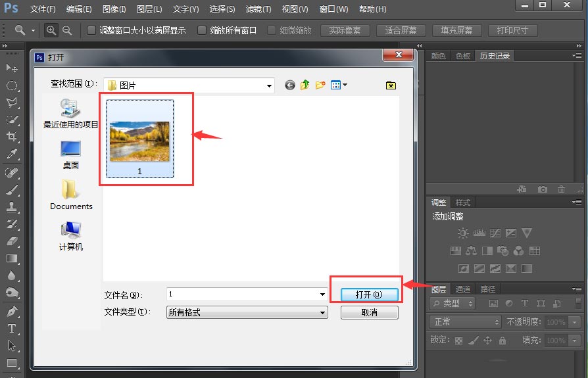Add Brightness/Contrast adjustment

pos(463,233)
